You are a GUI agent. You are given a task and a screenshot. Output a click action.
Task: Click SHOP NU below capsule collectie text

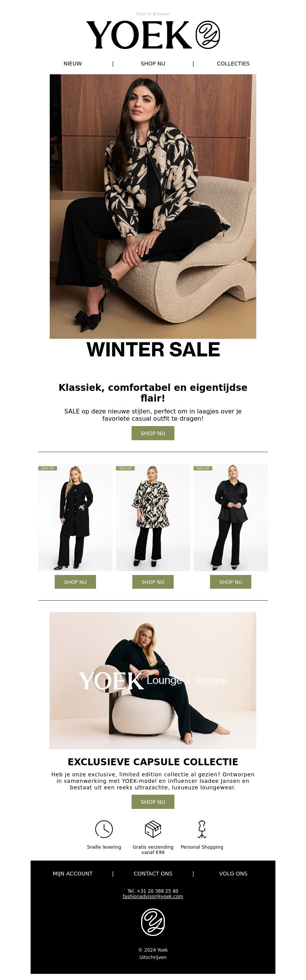tap(153, 802)
